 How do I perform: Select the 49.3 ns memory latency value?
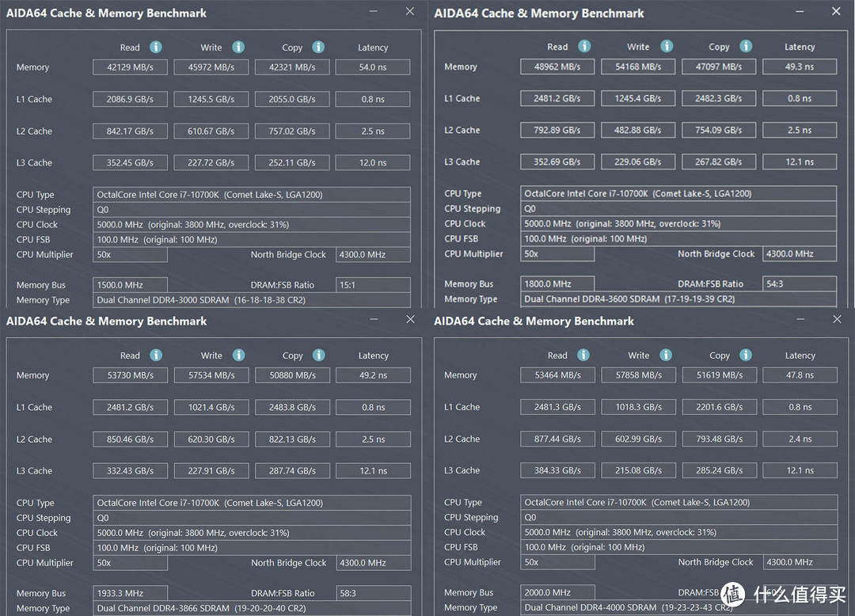(800, 67)
